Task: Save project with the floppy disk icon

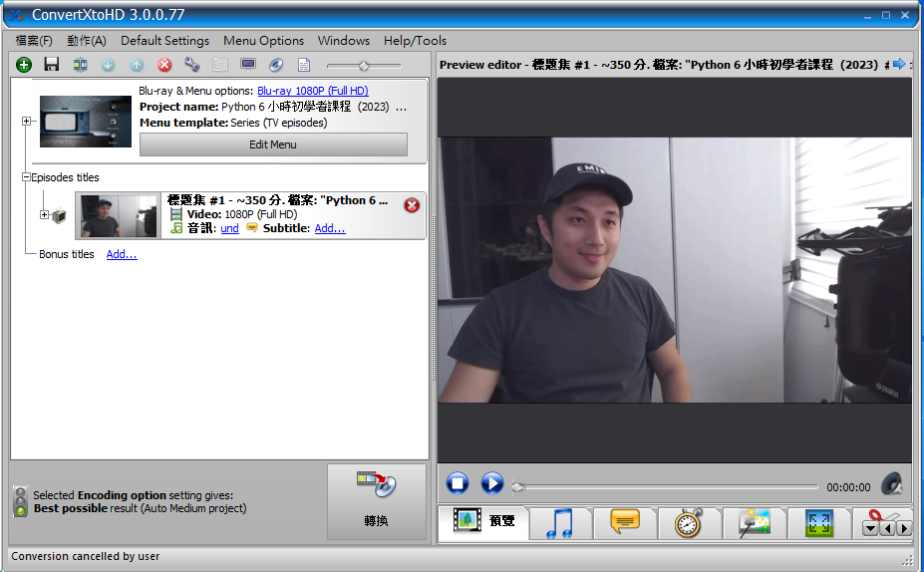Action: click(52, 65)
